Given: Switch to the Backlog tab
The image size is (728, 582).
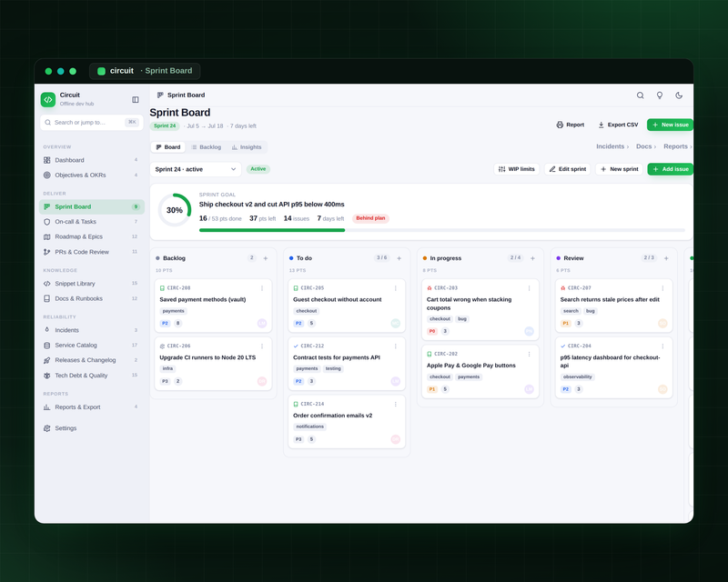Looking at the screenshot, I should tap(207, 147).
